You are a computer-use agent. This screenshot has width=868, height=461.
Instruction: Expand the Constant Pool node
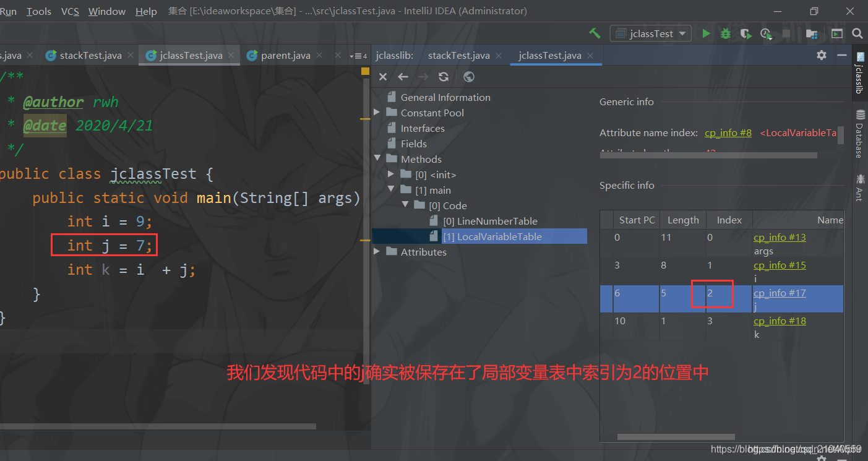[376, 112]
